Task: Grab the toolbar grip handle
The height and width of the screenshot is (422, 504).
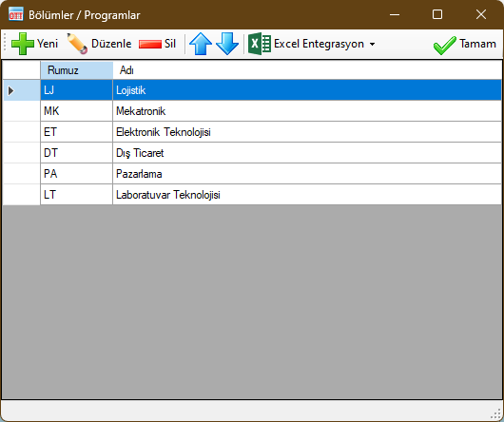Action: 5,44
